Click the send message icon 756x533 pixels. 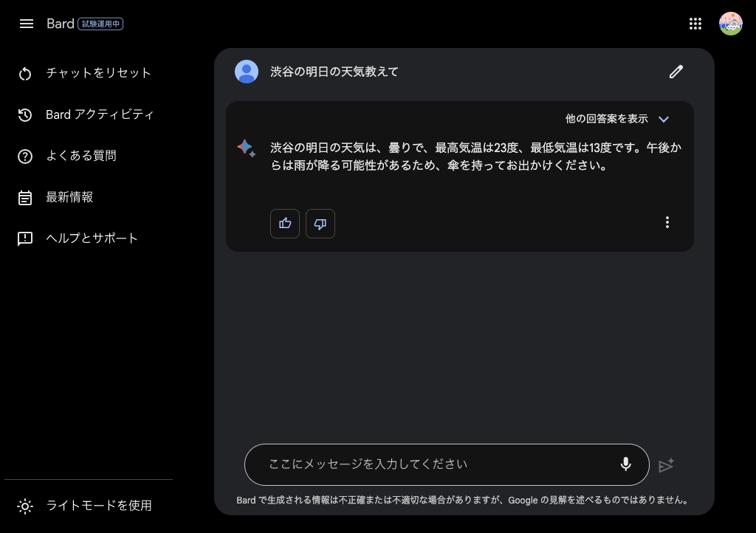click(x=666, y=465)
